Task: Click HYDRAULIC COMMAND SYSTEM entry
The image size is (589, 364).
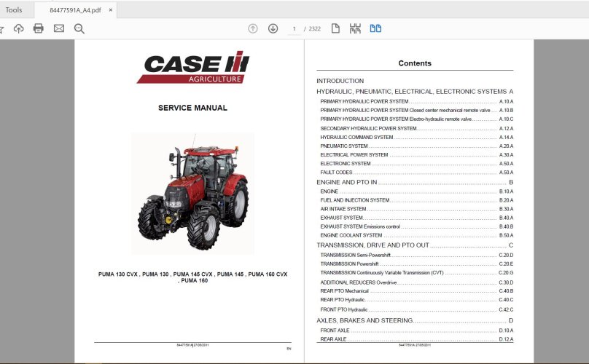Action: pos(416,138)
